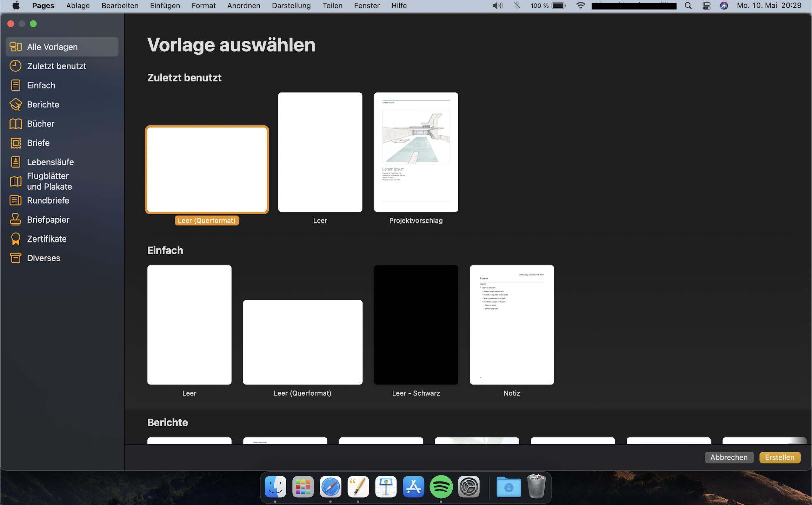The image size is (812, 505).
Task: Open the Darstellung menu
Action: 291,6
